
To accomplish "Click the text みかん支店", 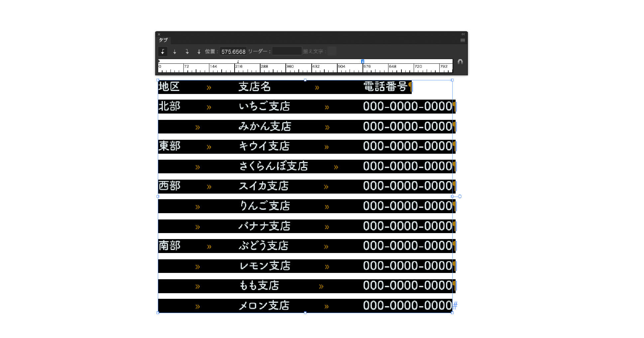I will pos(265,126).
